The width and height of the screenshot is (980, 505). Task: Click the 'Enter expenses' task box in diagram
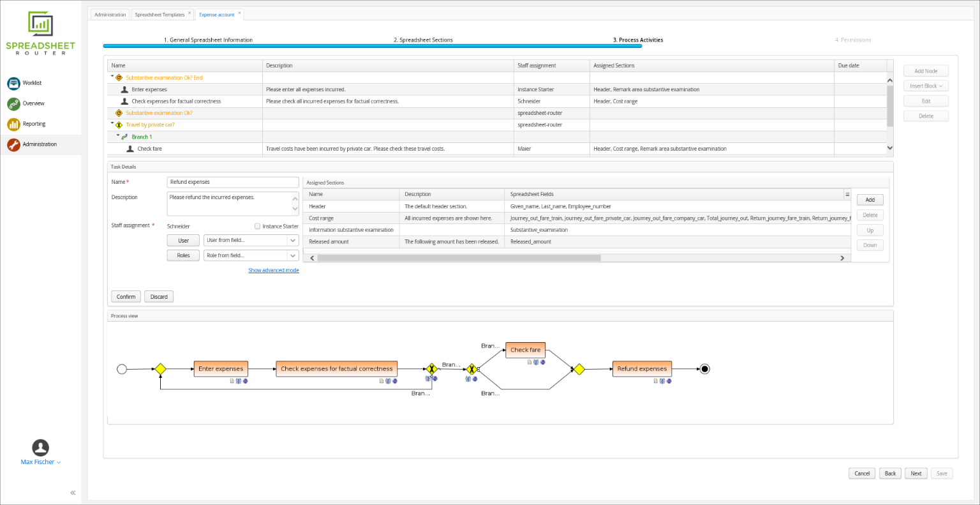[x=221, y=368]
